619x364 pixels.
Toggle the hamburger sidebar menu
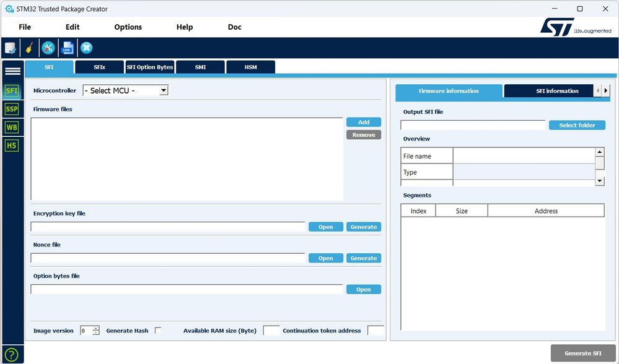[12, 71]
